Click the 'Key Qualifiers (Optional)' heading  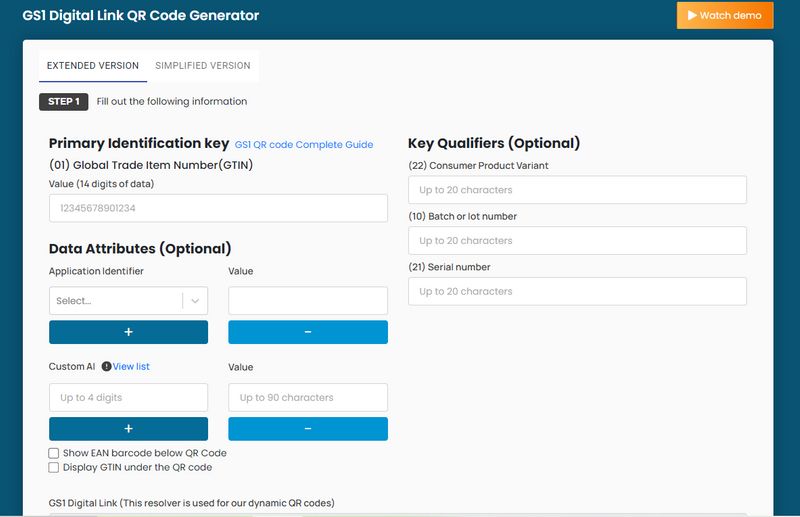click(494, 143)
